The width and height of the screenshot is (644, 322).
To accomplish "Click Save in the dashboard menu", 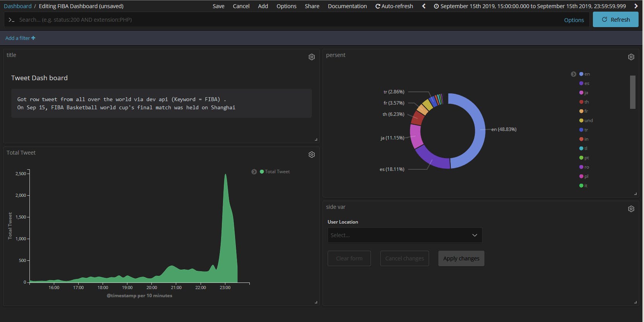I will pos(218,6).
